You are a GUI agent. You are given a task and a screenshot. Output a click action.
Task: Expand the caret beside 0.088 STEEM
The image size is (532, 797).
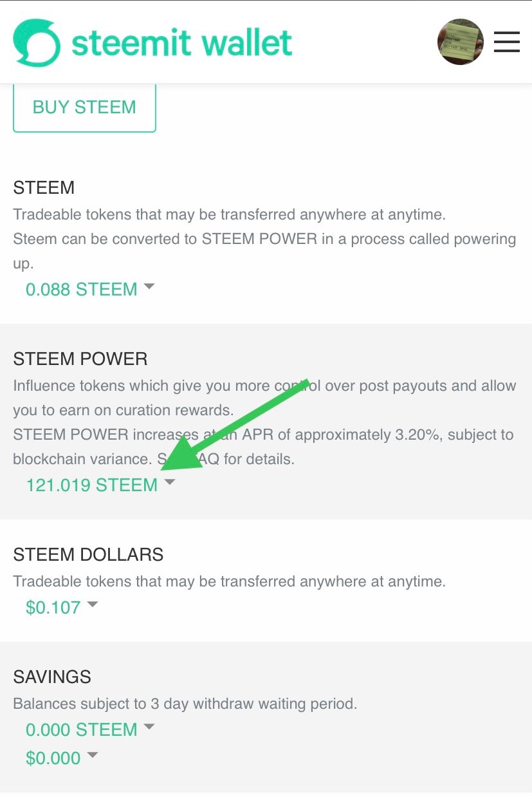coord(149,287)
